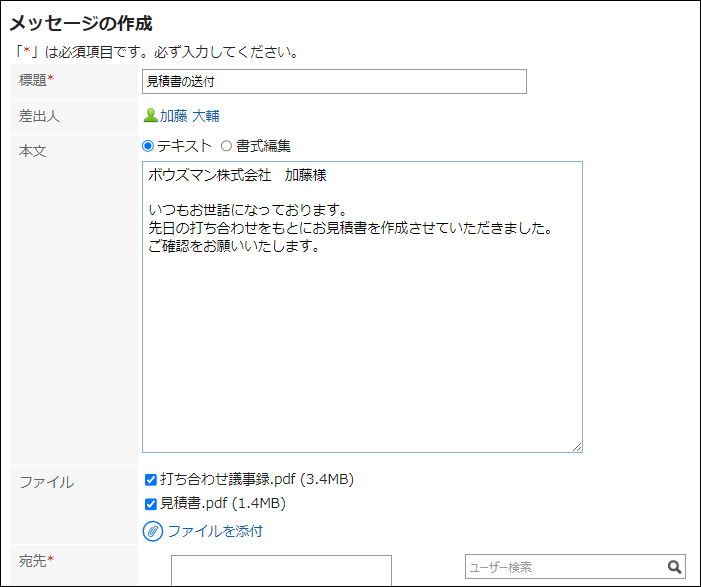This screenshot has height=587, width=701.
Task: Click ファイルを添付 link
Action: [215, 531]
